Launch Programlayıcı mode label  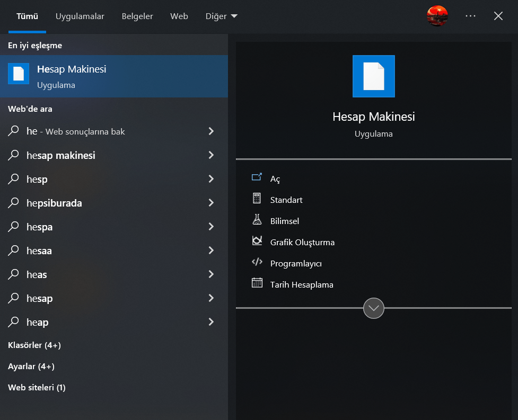click(296, 264)
